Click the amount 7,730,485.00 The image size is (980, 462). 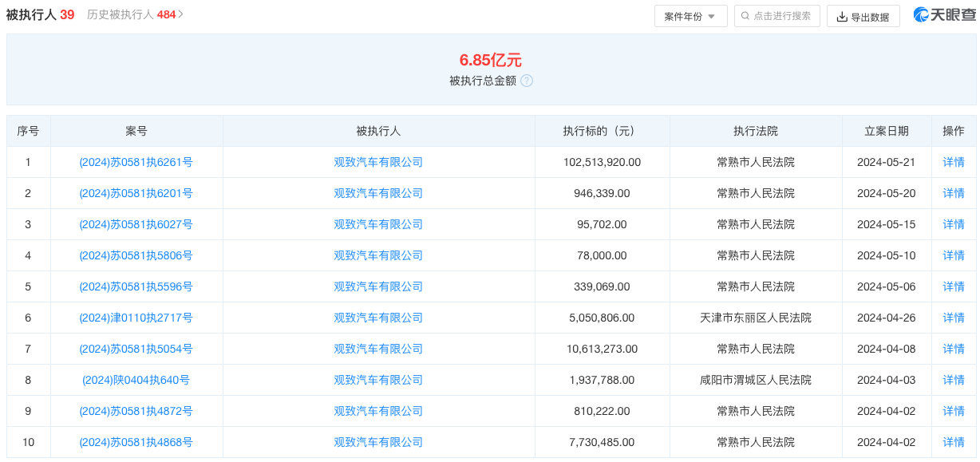tap(602, 442)
